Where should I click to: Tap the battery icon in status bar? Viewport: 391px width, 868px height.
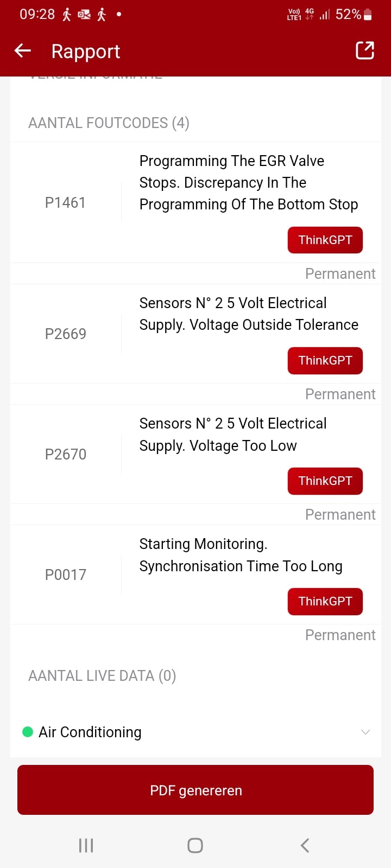368,15
